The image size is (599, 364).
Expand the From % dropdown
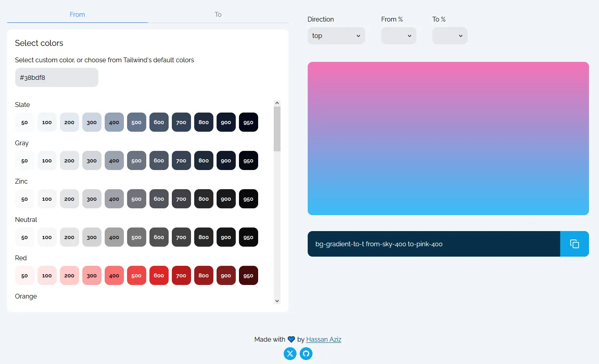[x=398, y=36]
